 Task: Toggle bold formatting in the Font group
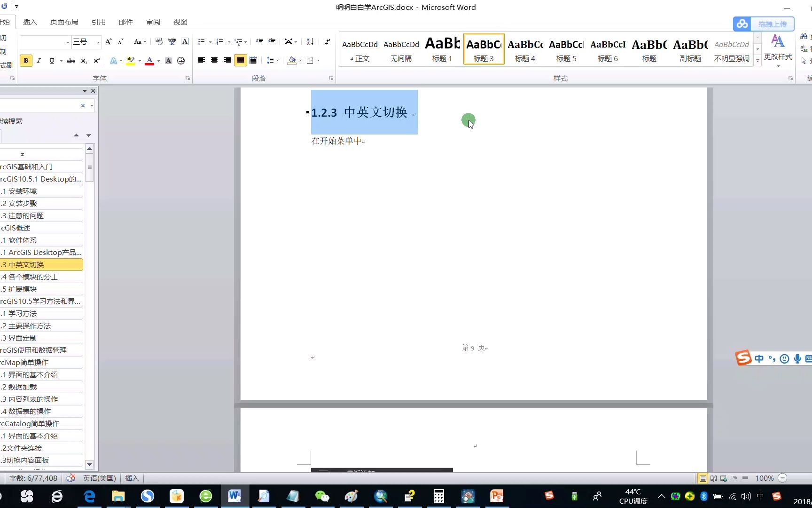click(26, 60)
